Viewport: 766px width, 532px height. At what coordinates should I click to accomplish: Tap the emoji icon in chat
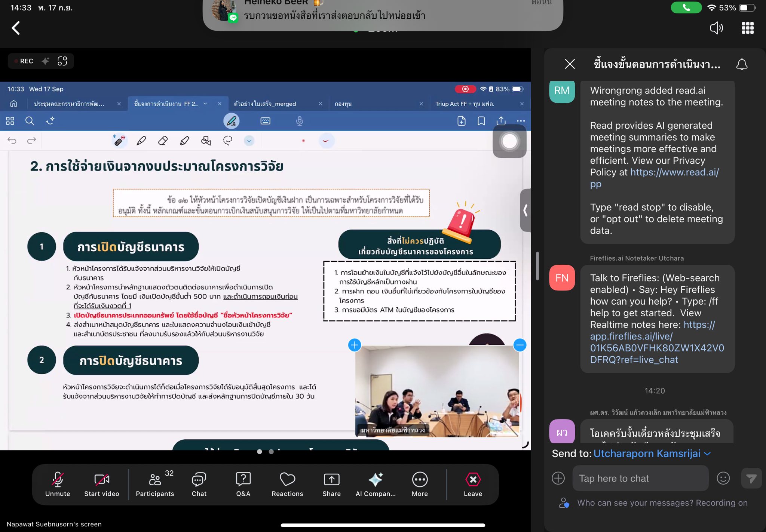(723, 478)
